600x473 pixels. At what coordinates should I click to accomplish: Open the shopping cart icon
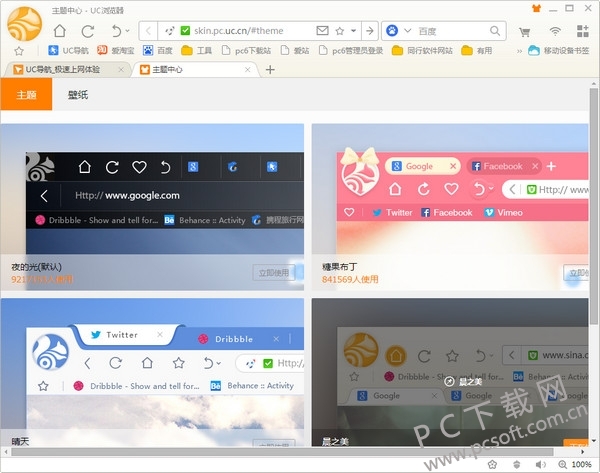coord(525,32)
